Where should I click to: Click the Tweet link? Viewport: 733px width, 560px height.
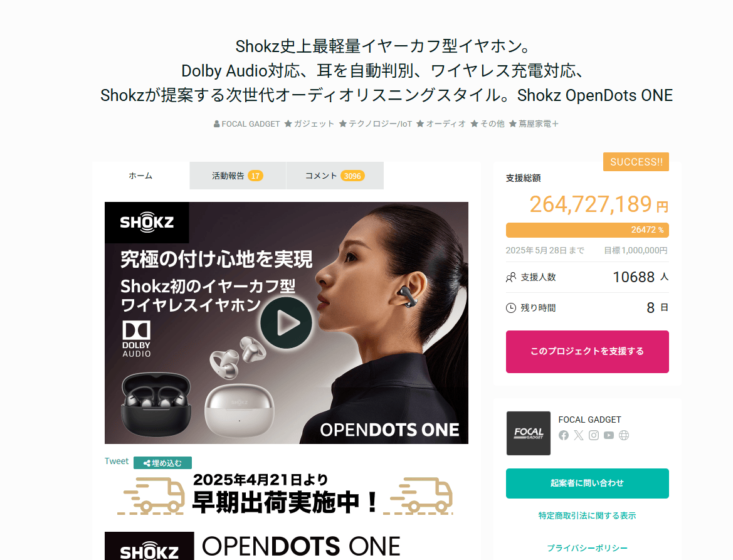[x=117, y=462]
